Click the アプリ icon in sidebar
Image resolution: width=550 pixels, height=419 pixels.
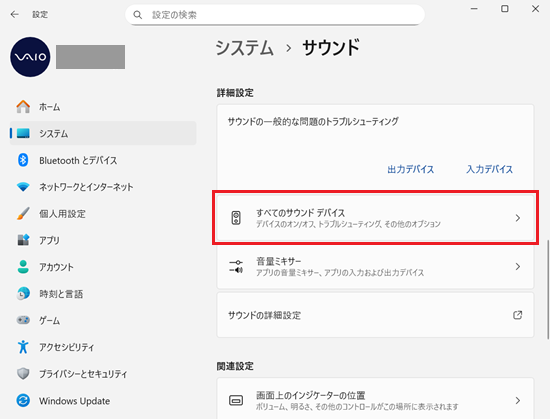pyautogui.click(x=23, y=240)
